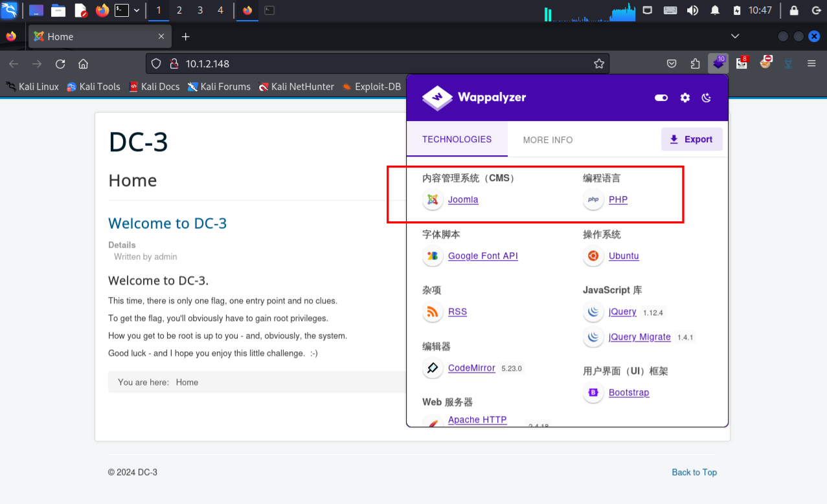Open a new browser tab with plus button
827x504 pixels.
(x=185, y=37)
